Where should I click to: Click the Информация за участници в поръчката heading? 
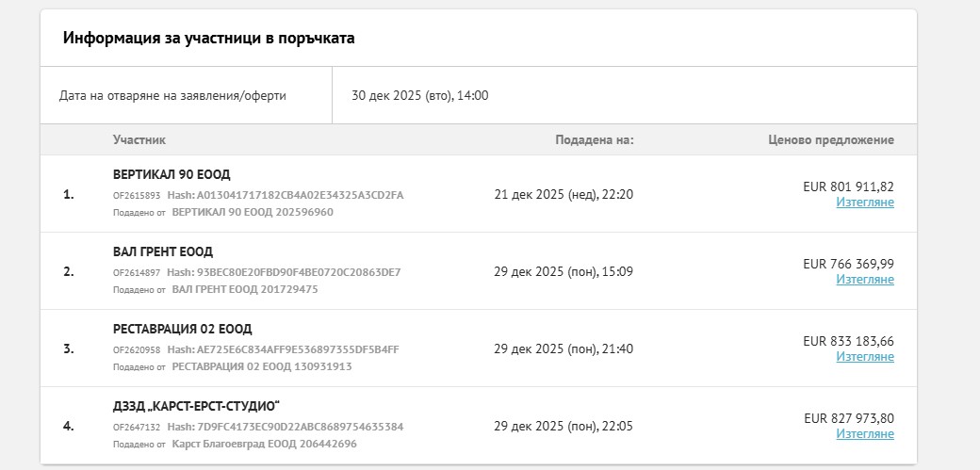(x=209, y=39)
